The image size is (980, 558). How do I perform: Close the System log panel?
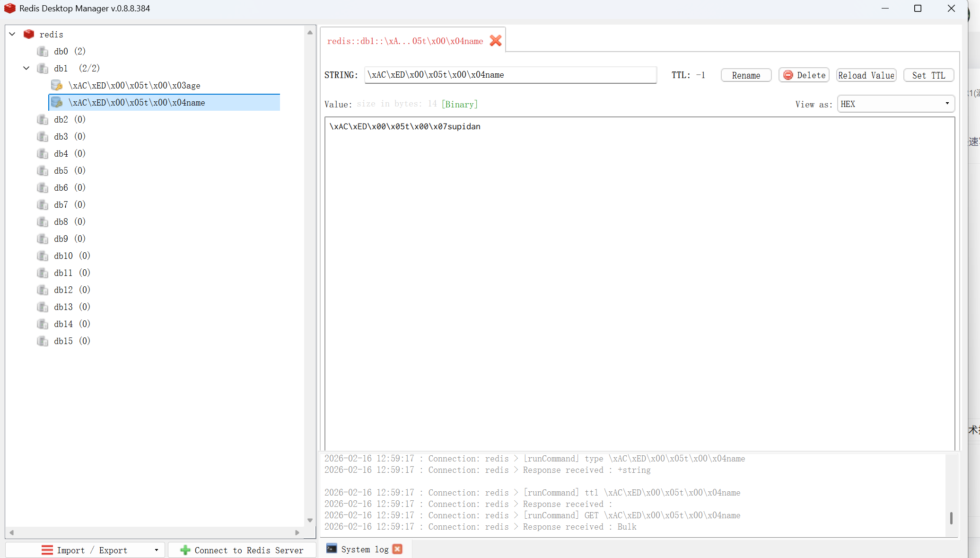point(397,549)
